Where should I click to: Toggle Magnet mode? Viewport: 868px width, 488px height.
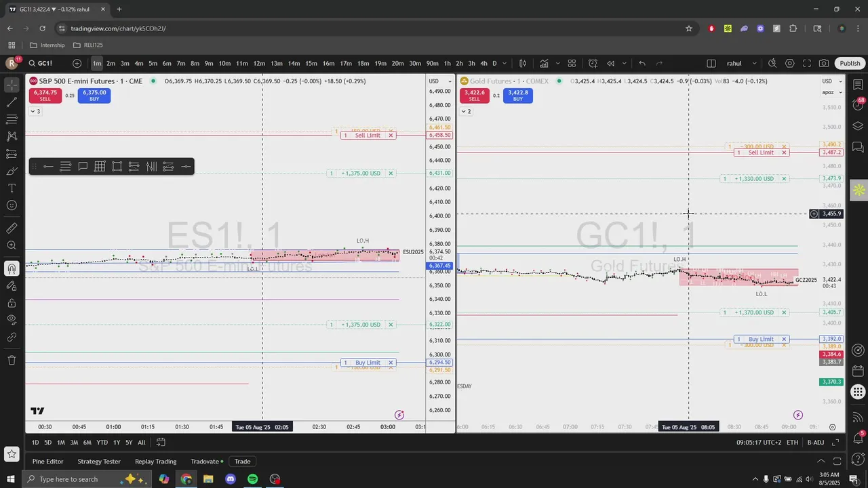point(12,268)
